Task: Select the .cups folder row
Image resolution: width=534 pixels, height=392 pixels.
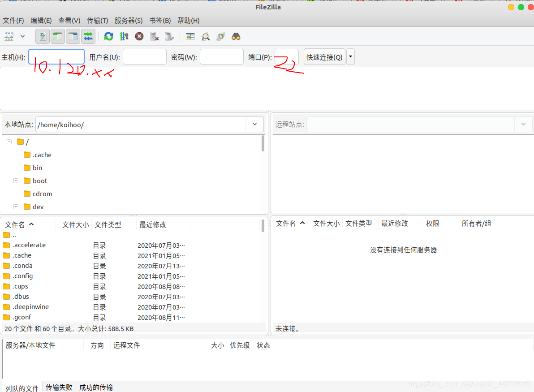Action: 130,286
